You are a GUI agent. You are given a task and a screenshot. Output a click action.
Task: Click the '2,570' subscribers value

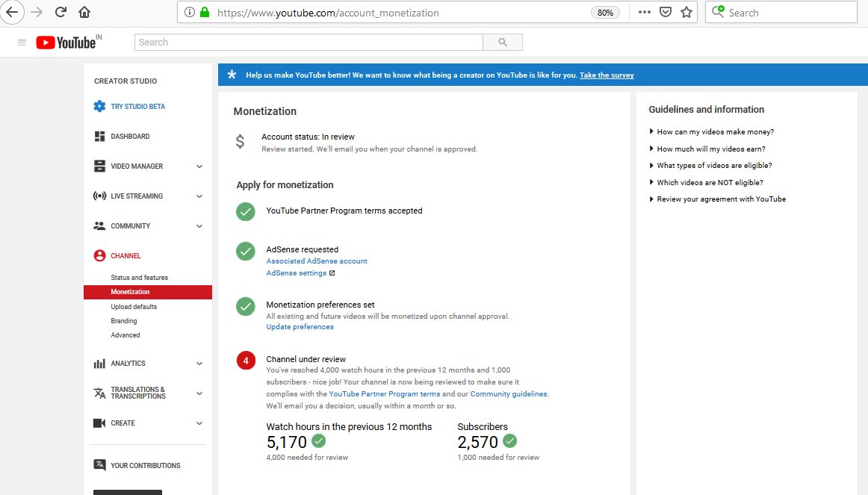(x=478, y=442)
